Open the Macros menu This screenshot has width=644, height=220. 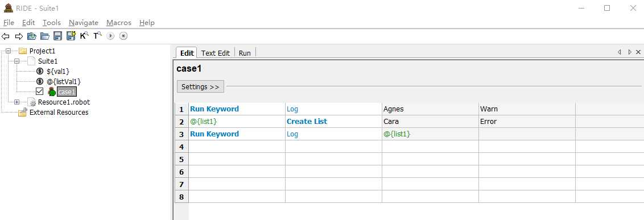119,23
